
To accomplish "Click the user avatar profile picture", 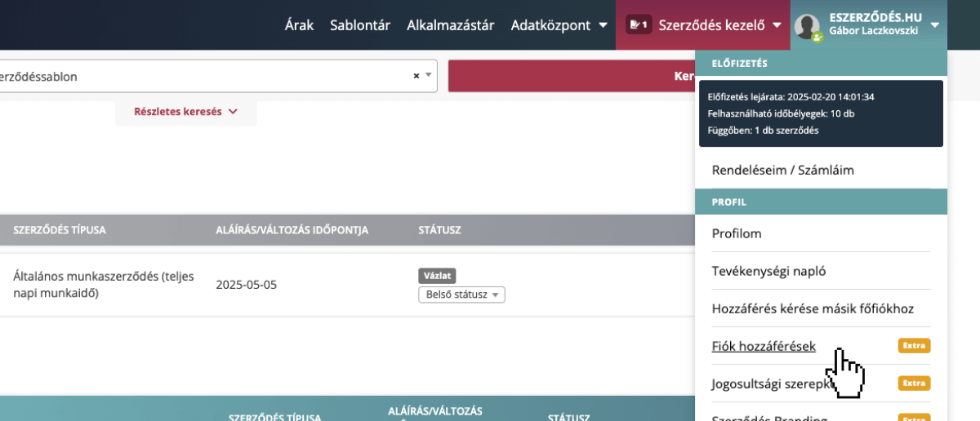I will [x=807, y=26].
